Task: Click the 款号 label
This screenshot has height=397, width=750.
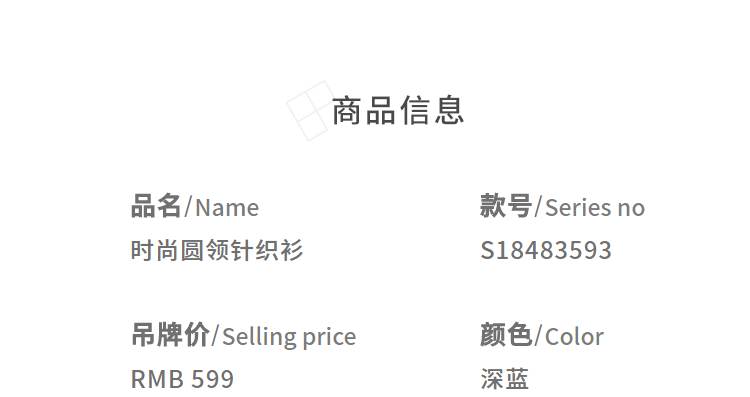Action: click(506, 207)
